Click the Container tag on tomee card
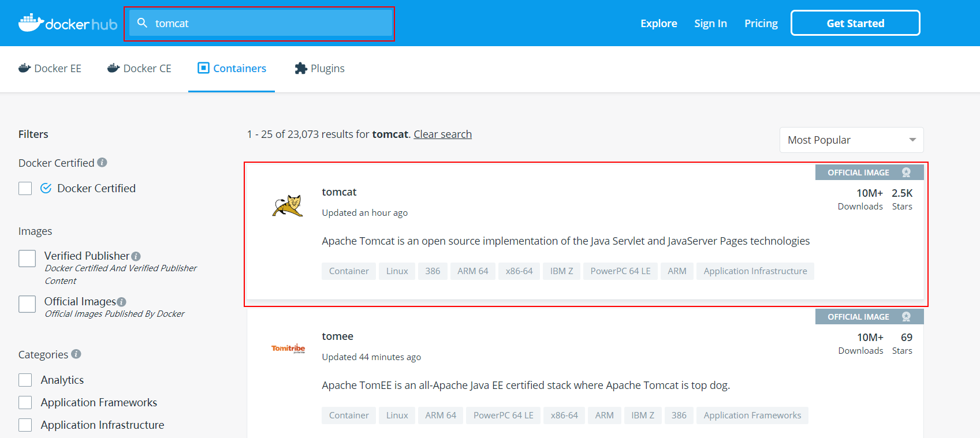Viewport: 980px width, 438px height. [349, 415]
